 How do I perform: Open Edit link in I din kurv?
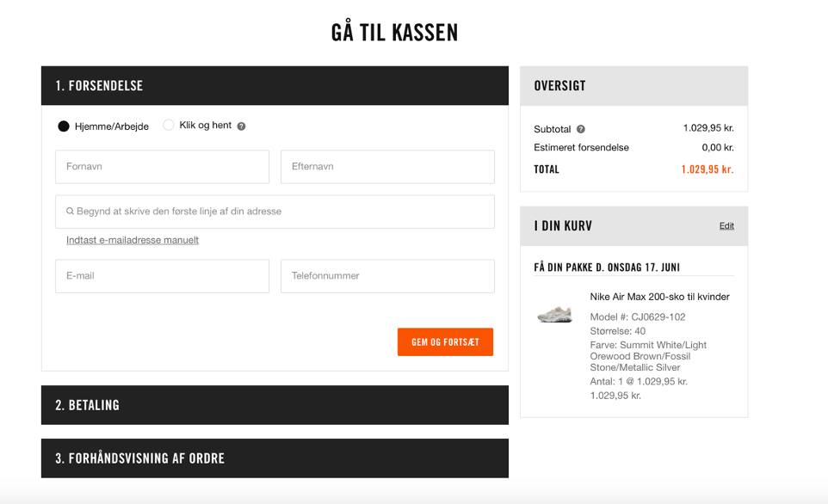[x=726, y=226]
